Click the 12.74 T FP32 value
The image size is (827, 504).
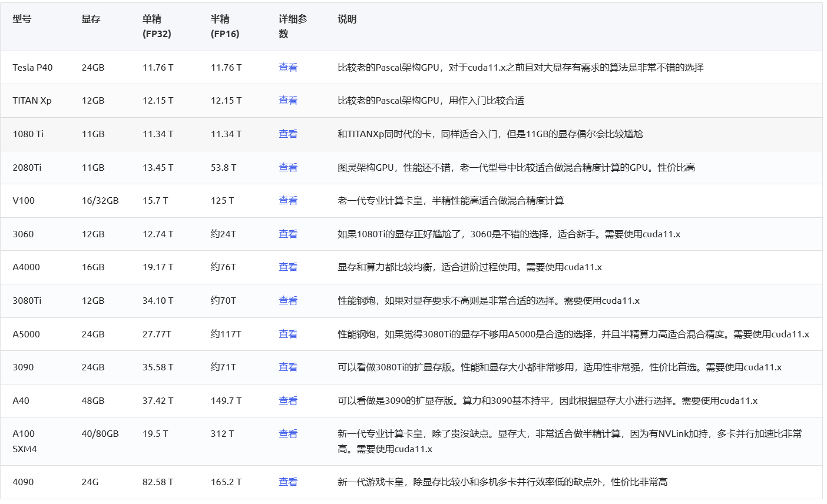158,234
